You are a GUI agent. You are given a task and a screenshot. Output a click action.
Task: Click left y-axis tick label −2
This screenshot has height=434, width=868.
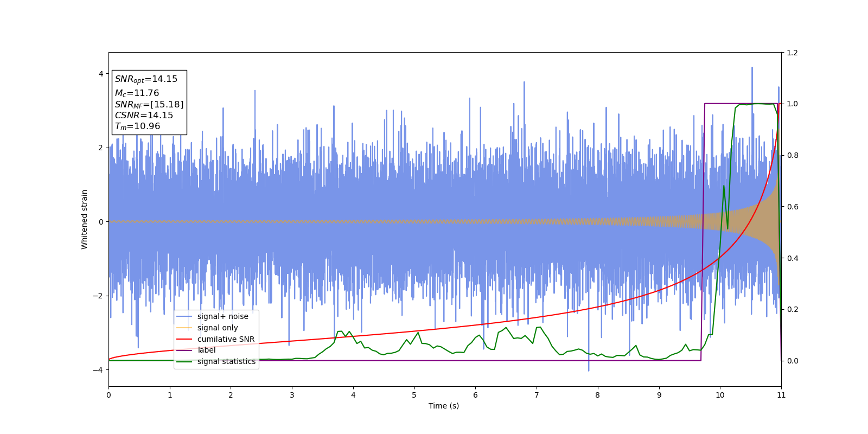tap(97, 296)
